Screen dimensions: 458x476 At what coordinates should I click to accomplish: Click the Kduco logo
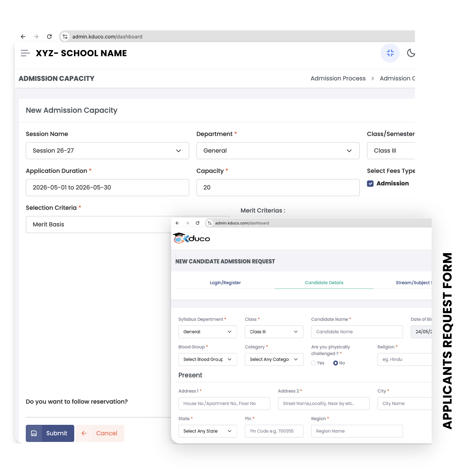pos(191,238)
